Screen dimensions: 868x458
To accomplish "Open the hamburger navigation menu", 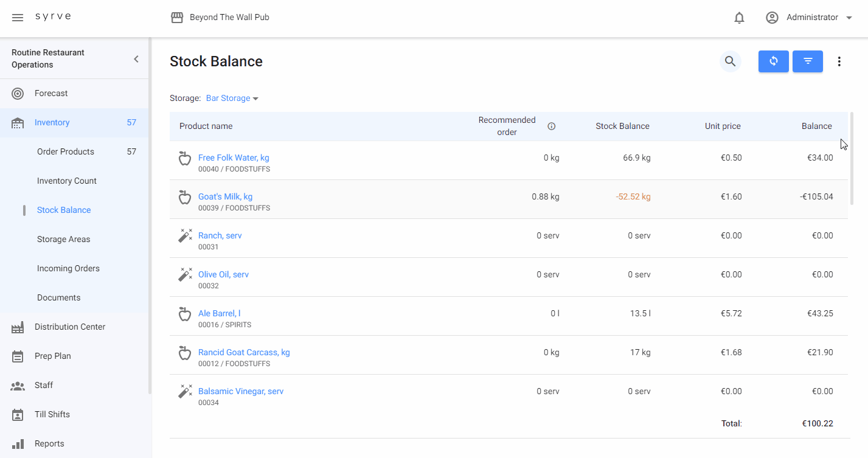I will (x=18, y=18).
